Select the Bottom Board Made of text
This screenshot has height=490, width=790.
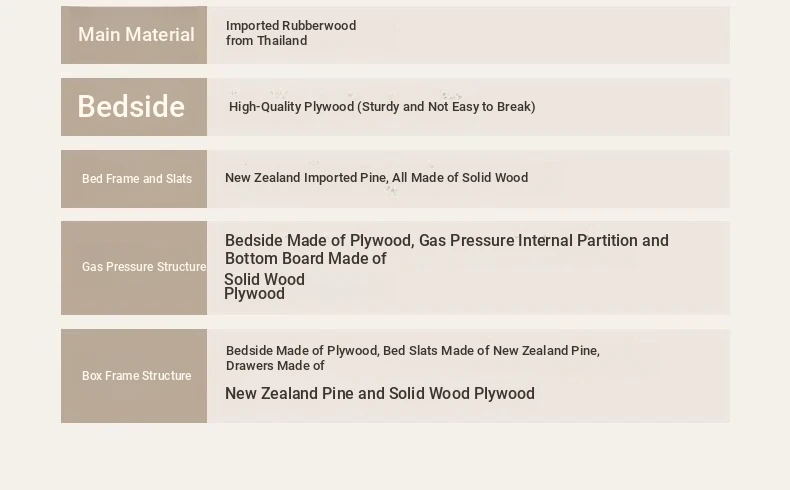pyautogui.click(x=305, y=258)
